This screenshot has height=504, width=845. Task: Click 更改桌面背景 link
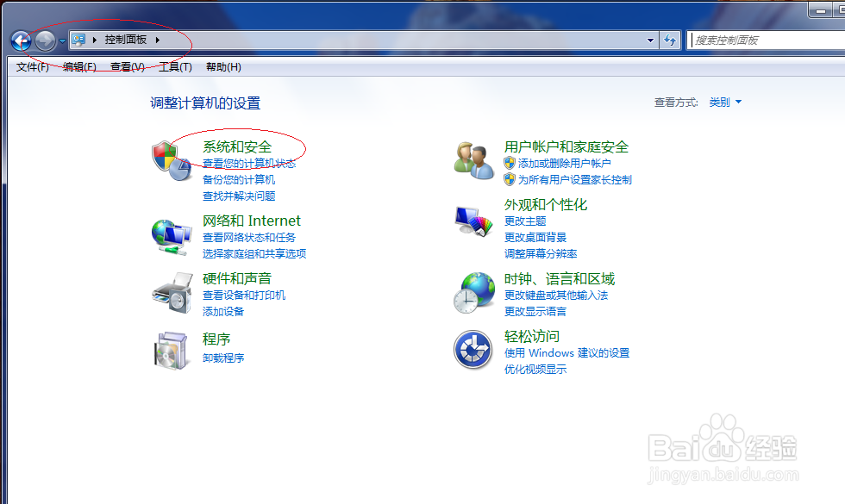(x=535, y=238)
